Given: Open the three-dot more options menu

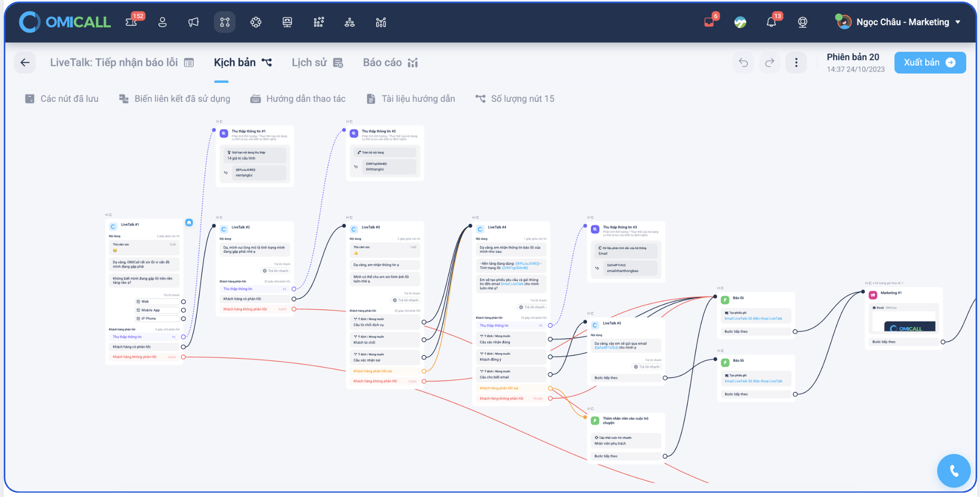Looking at the screenshot, I should click(796, 62).
